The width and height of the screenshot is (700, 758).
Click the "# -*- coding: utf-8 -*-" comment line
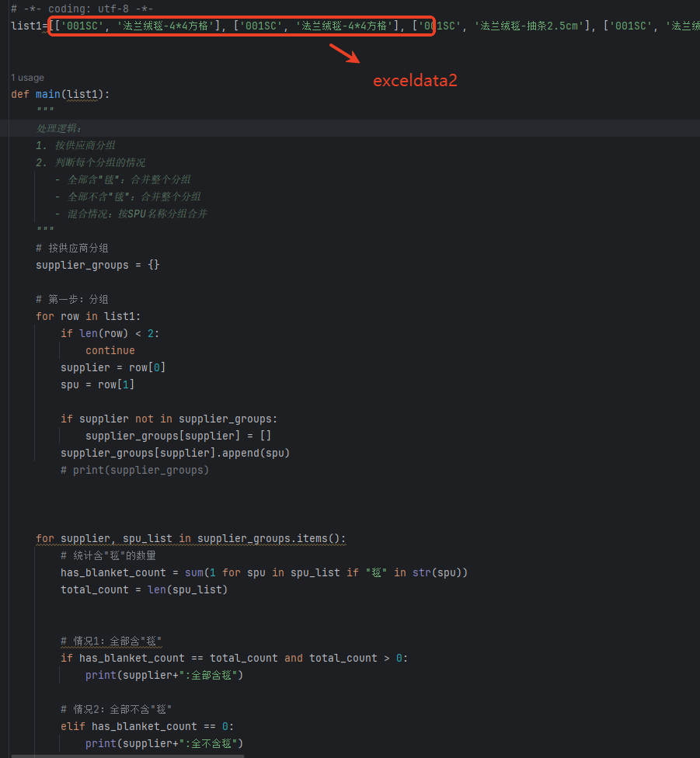coord(82,9)
